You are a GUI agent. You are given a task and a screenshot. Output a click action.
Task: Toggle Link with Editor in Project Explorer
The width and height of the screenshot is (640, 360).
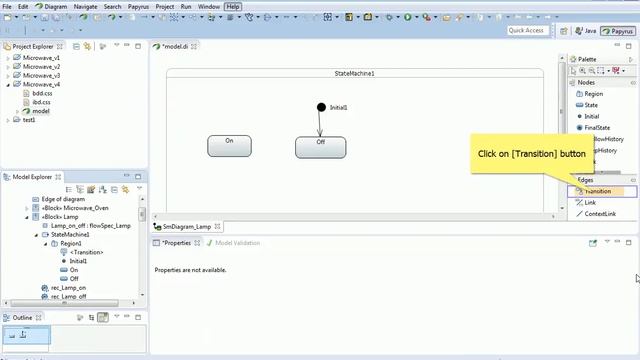(87, 47)
